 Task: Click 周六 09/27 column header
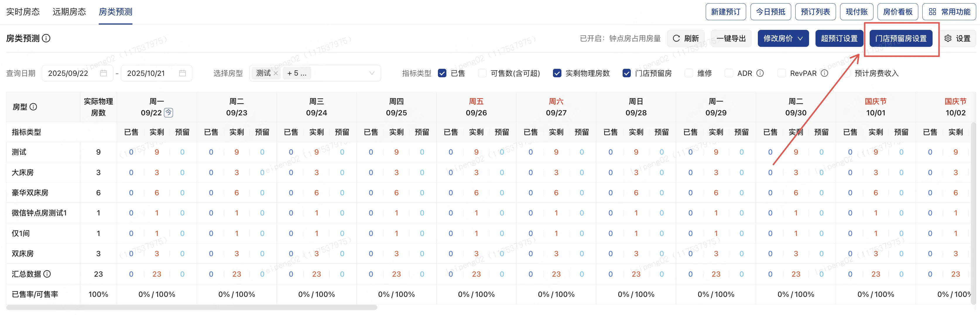tap(556, 107)
